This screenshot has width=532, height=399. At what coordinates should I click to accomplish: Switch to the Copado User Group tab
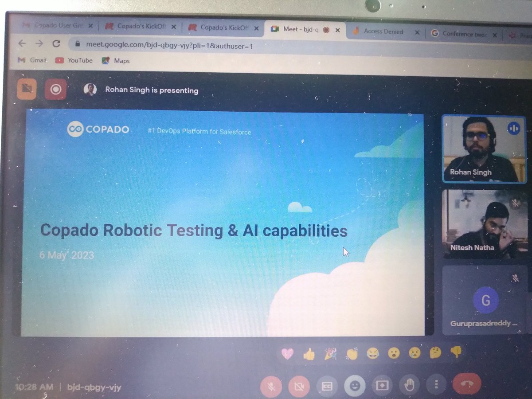click(57, 26)
